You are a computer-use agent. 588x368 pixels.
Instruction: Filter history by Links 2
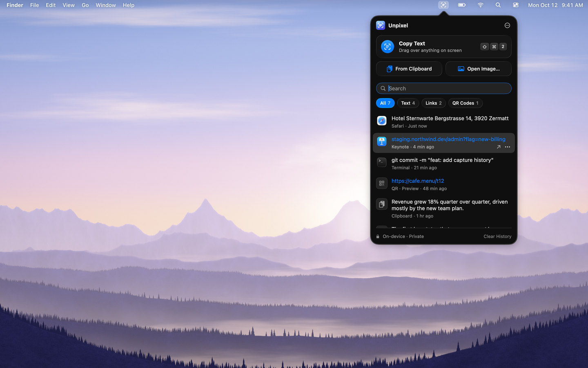click(x=433, y=103)
